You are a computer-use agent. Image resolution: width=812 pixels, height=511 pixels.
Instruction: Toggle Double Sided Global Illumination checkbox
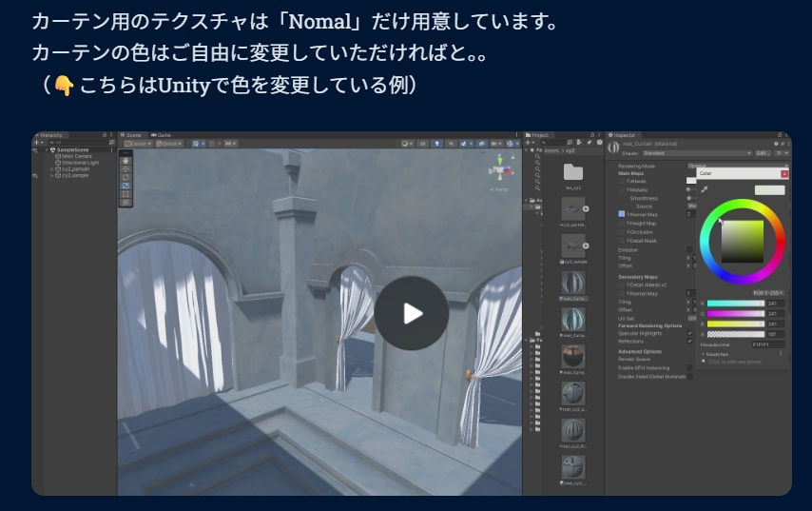click(x=689, y=376)
